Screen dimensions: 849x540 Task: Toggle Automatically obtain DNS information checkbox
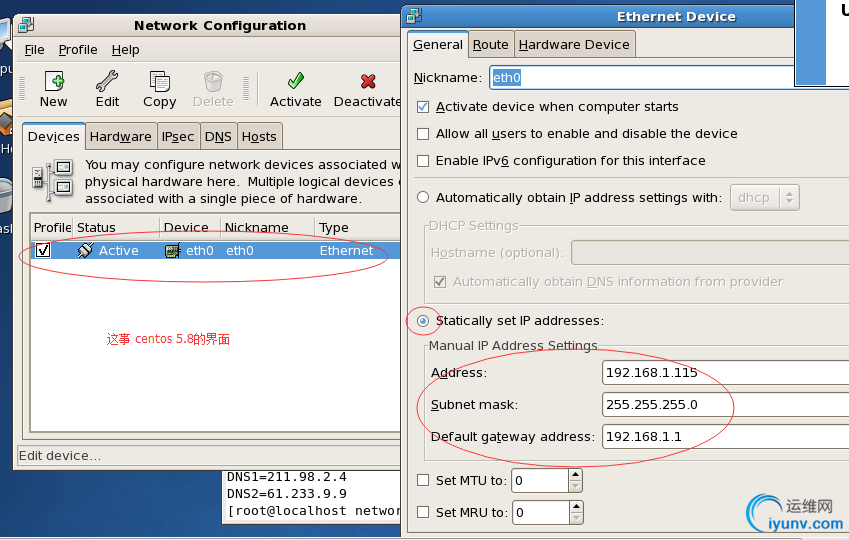pos(440,282)
